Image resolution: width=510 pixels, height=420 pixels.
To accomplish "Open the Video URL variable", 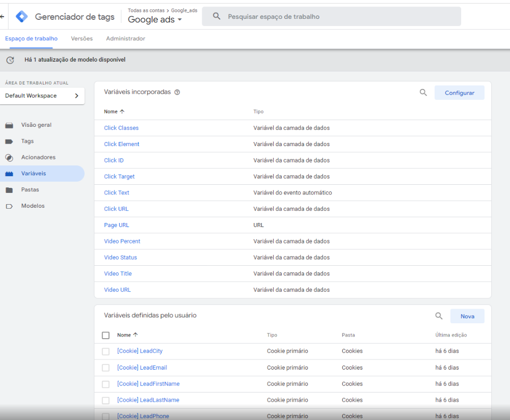I will [117, 290].
